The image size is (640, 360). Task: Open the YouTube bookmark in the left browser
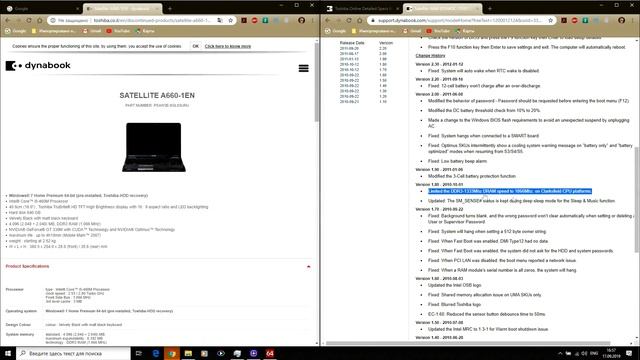tap(118, 31)
